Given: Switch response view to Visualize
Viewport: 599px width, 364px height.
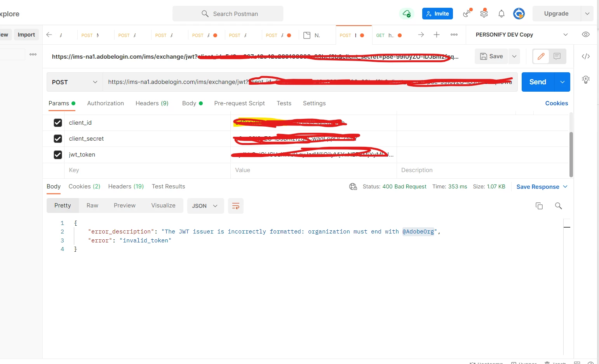Looking at the screenshot, I should tap(163, 206).
